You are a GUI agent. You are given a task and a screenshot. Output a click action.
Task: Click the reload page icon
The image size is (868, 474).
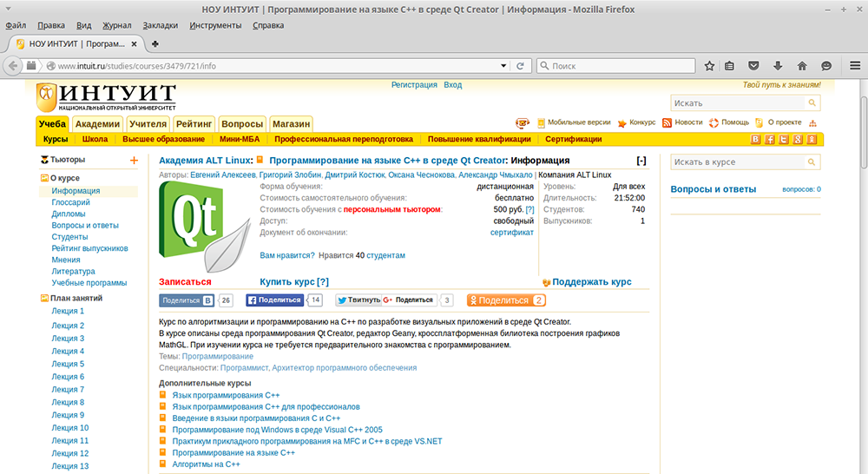click(520, 66)
